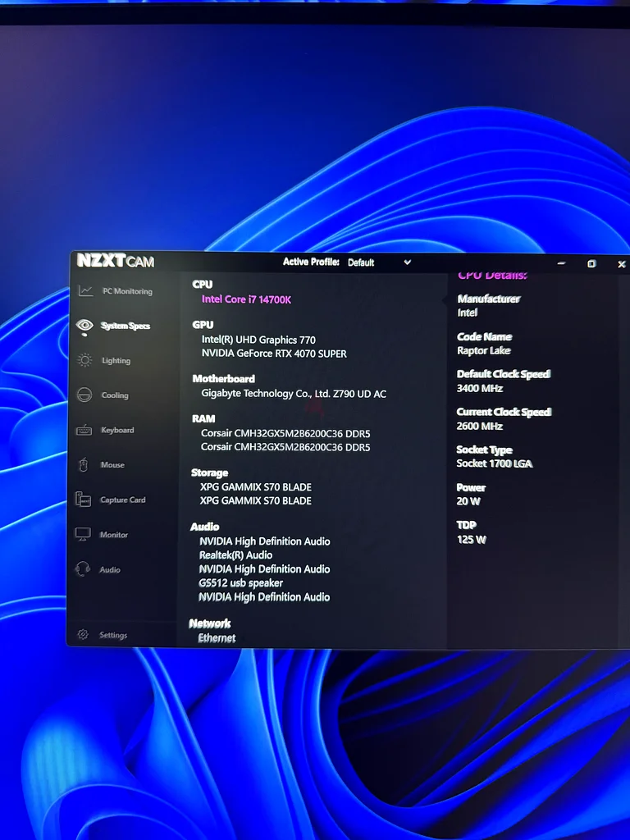Viewport: 630px width, 840px height.
Task: Select NVIDIA GeForce RTX 4070 SUPER
Action: (x=274, y=354)
